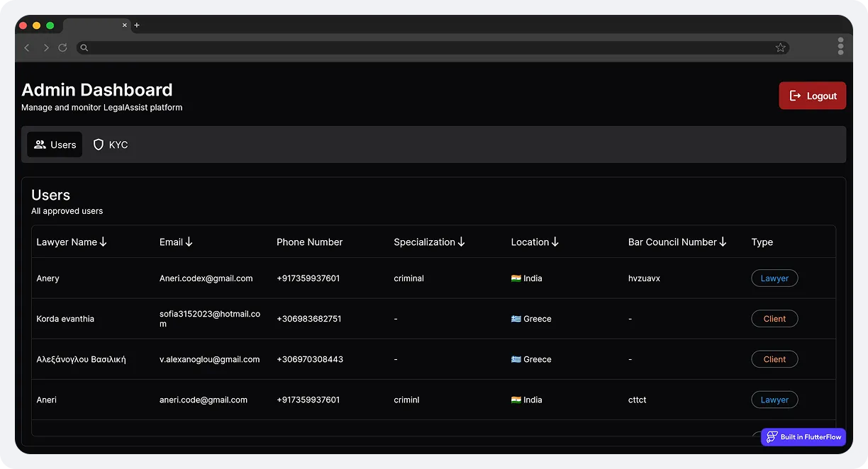Sort by Bar Council Number arrow
868x469 pixels.
723,242
